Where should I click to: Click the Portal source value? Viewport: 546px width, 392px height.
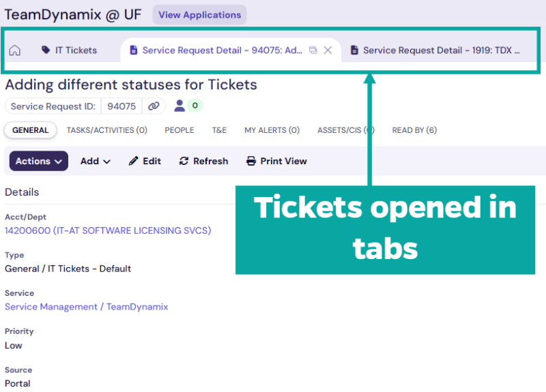coord(18,383)
